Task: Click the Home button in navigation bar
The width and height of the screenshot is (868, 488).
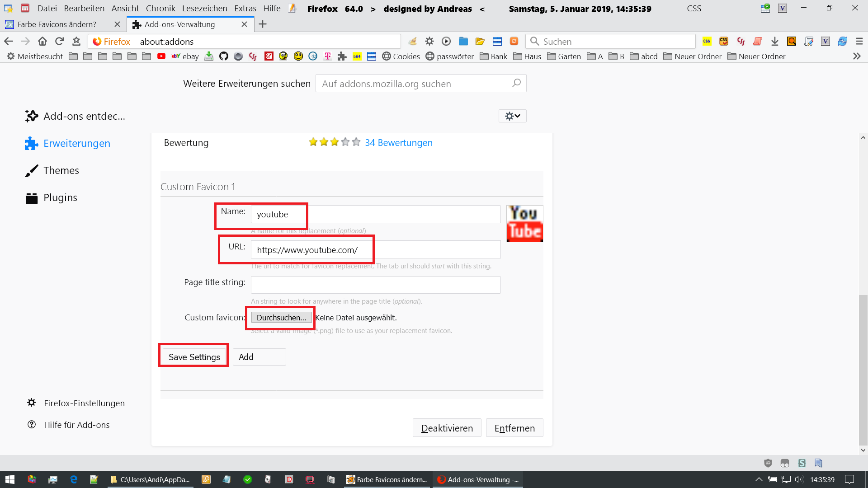Action: tap(42, 42)
